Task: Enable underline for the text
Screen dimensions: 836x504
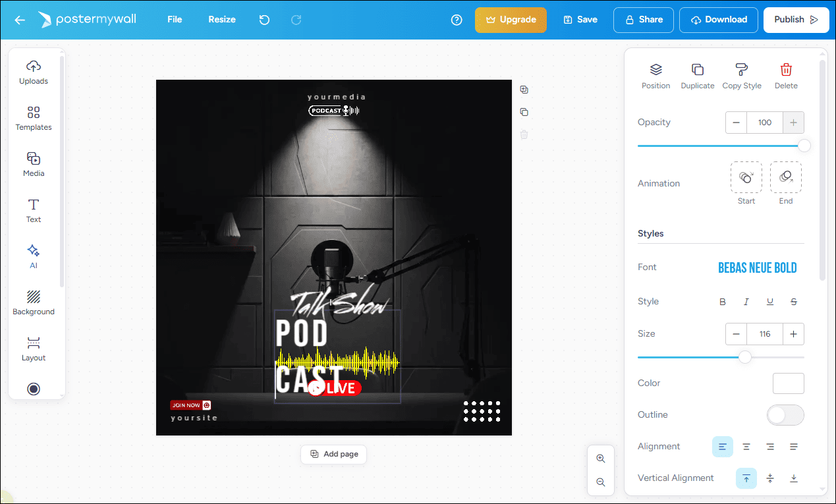Action: coord(769,301)
